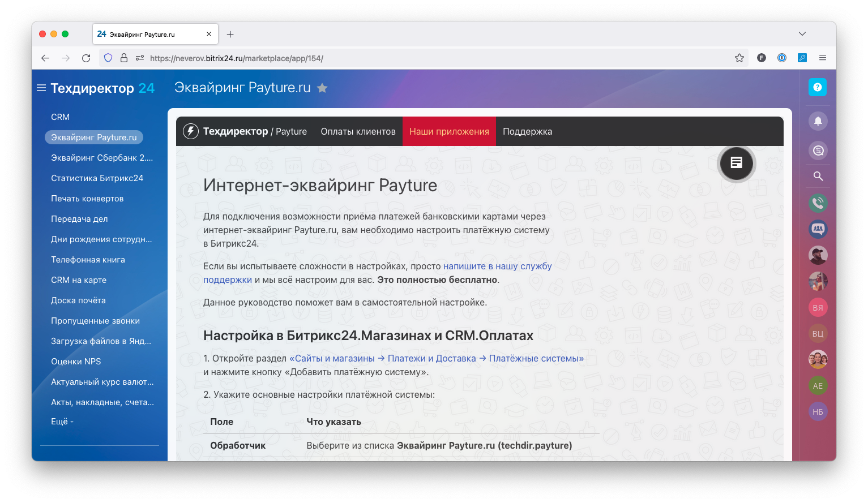Bookmark this page with the star icon
This screenshot has height=503, width=868.
[739, 58]
